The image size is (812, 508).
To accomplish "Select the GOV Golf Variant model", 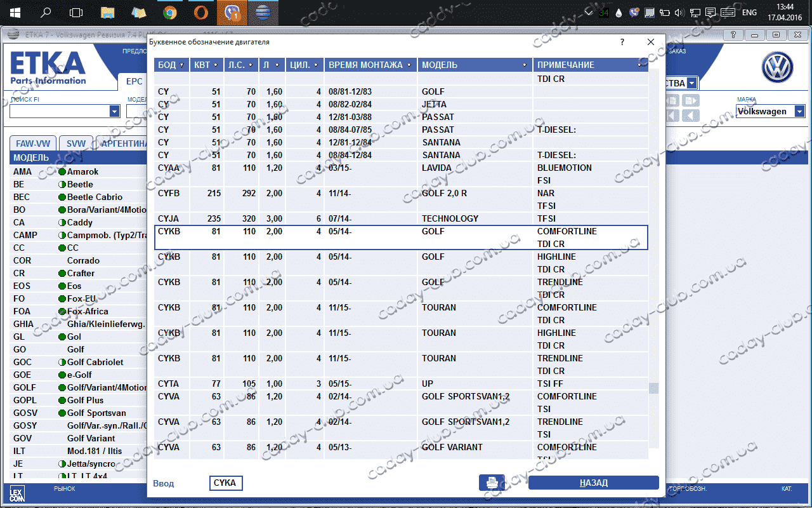I will (x=79, y=438).
